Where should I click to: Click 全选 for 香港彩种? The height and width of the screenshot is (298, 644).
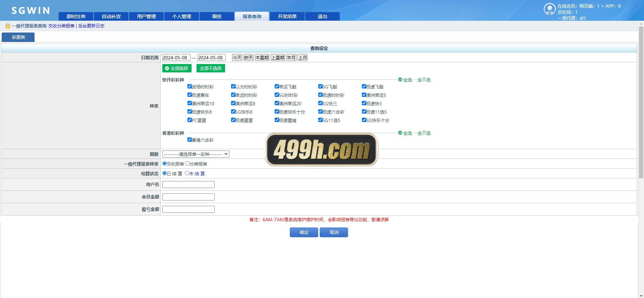click(405, 133)
